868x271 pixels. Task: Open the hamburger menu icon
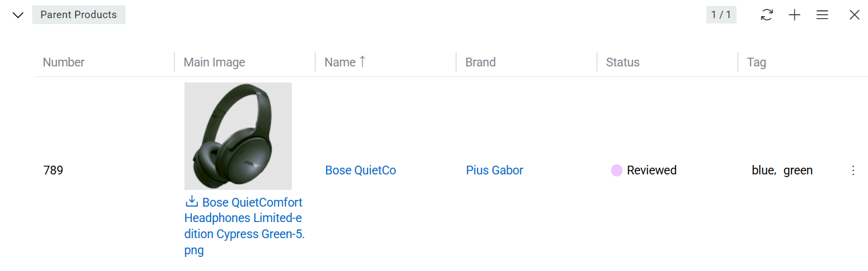(822, 15)
